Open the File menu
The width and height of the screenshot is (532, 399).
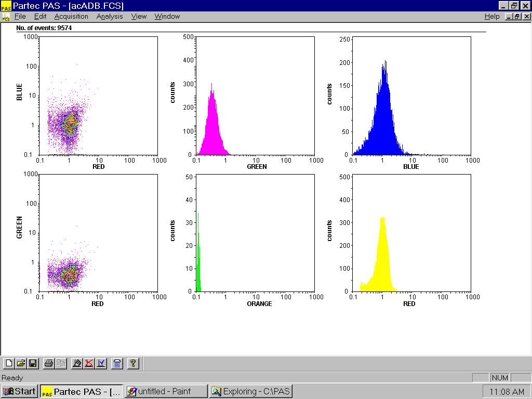click(20, 17)
